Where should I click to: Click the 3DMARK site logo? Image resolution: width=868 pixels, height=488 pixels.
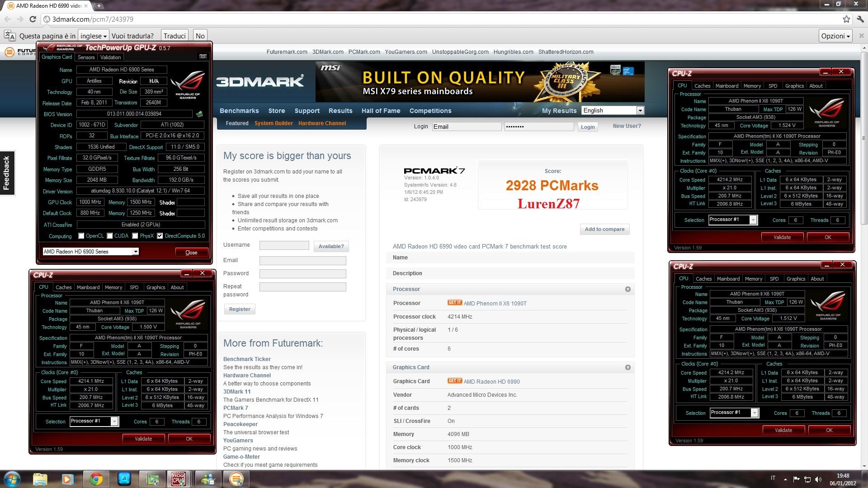[260, 82]
